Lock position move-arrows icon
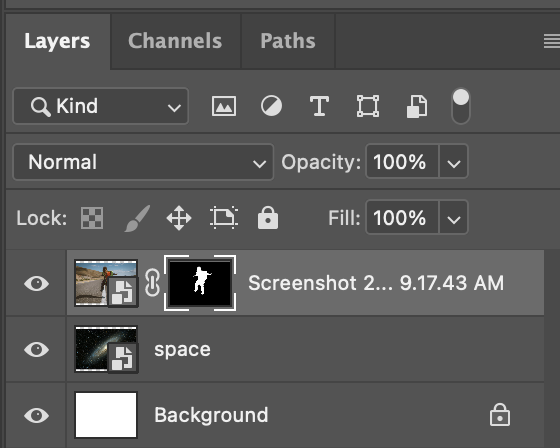The width and height of the screenshot is (560, 448). tap(179, 218)
